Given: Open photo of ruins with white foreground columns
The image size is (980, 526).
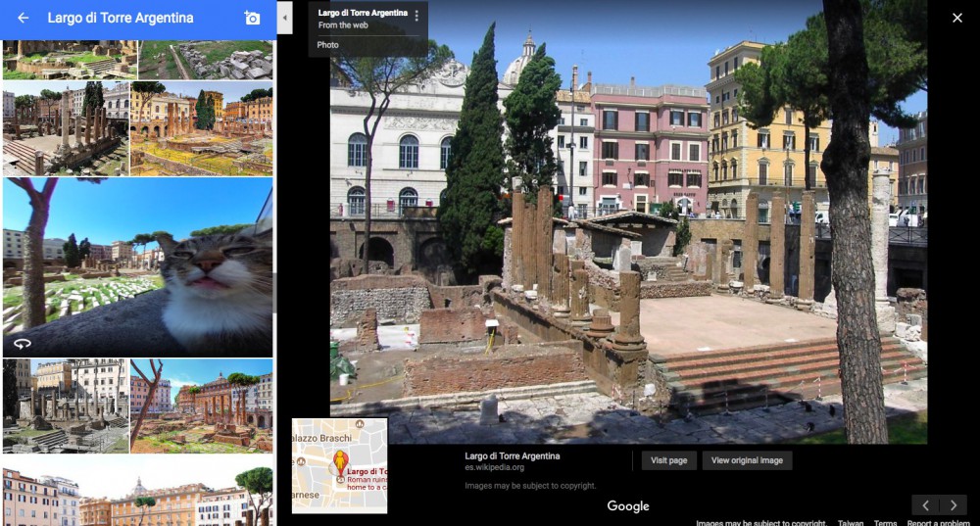Looking at the screenshot, I should click(66, 128).
